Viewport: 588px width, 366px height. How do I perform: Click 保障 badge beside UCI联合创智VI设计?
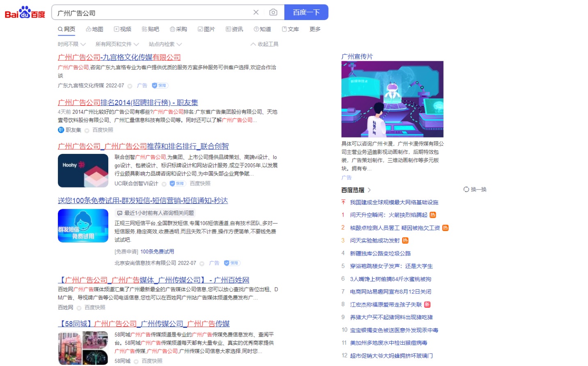point(178,184)
